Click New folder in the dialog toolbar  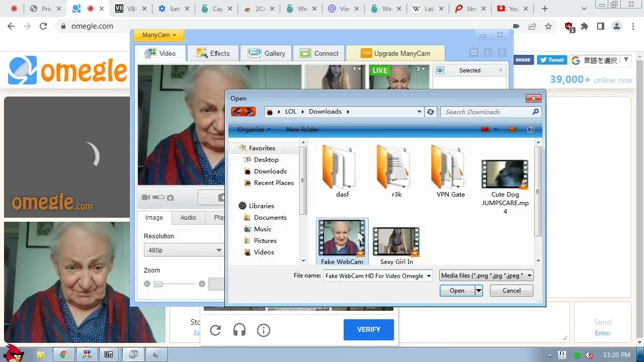click(302, 129)
